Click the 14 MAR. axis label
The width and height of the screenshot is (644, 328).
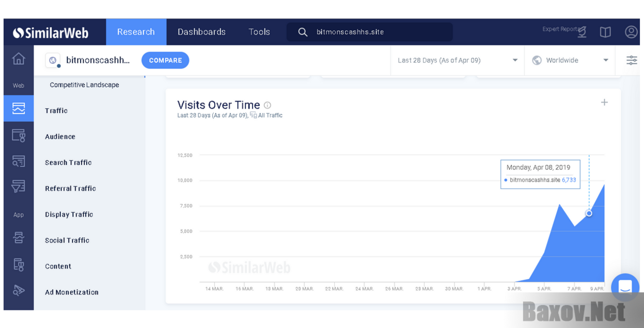214,289
